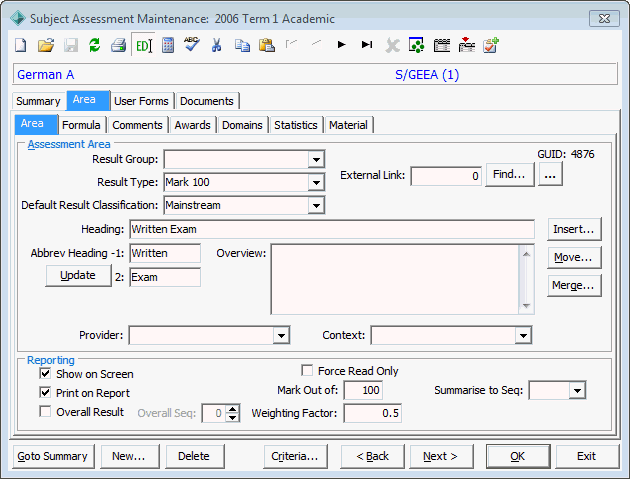Run spell check ABC icon

[x=192, y=44]
